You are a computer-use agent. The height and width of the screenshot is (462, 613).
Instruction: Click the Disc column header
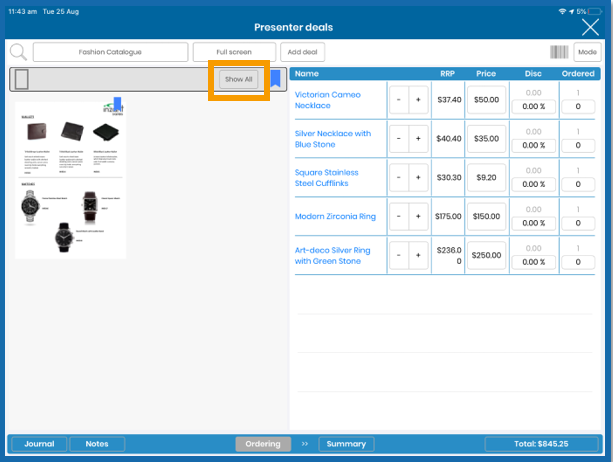[533, 74]
